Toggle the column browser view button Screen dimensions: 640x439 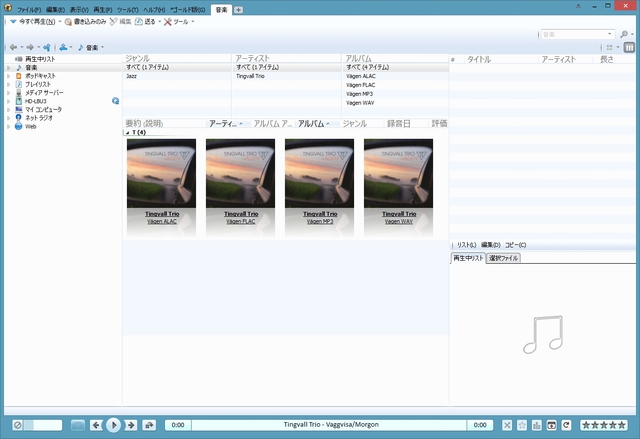[629, 47]
